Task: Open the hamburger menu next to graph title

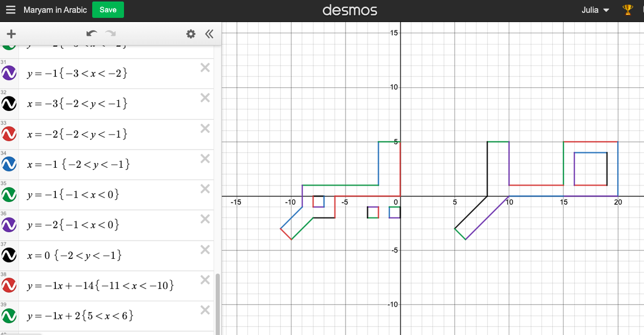Action: click(x=11, y=10)
